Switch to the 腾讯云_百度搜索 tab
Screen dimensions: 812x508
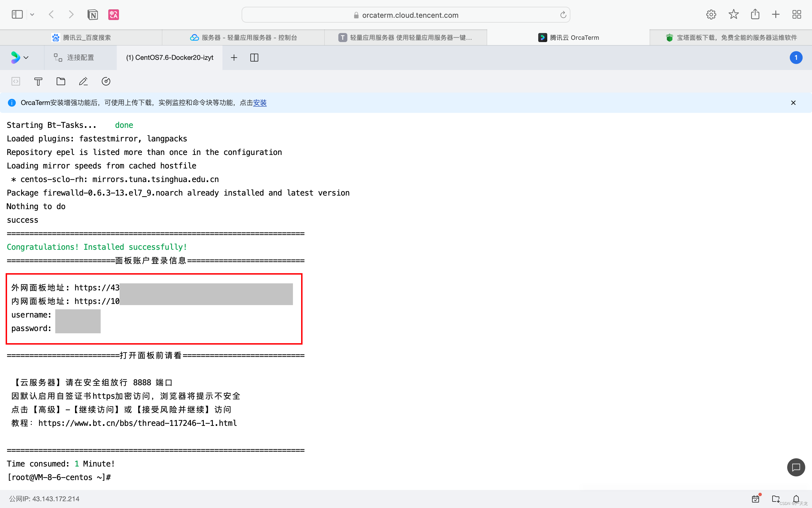click(81, 37)
